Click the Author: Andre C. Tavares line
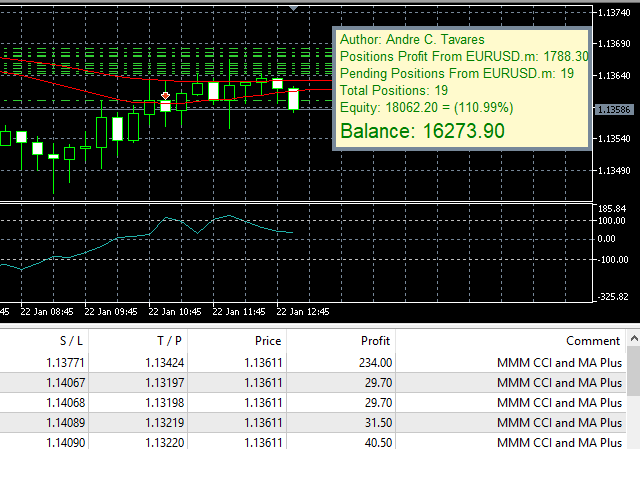640x480 pixels. point(412,40)
